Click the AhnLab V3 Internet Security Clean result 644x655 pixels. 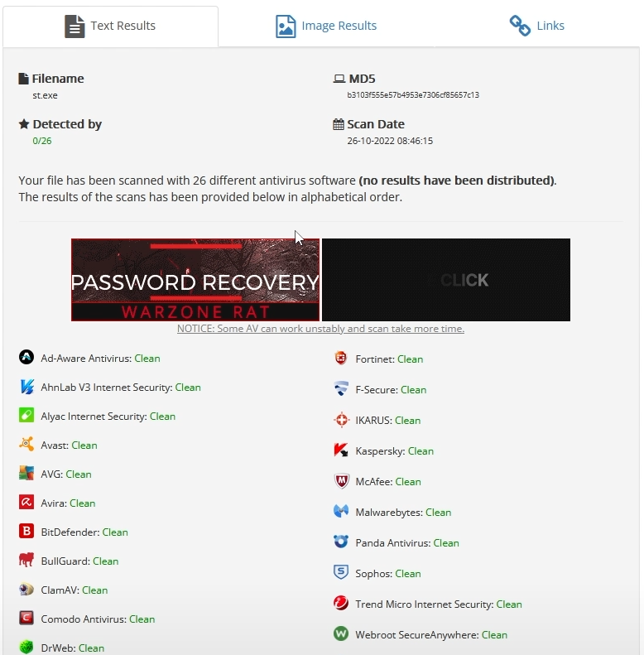click(188, 388)
